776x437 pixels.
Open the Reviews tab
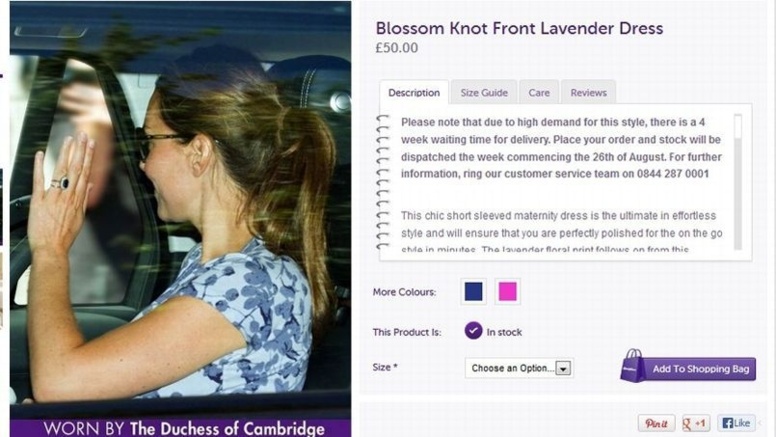(588, 93)
